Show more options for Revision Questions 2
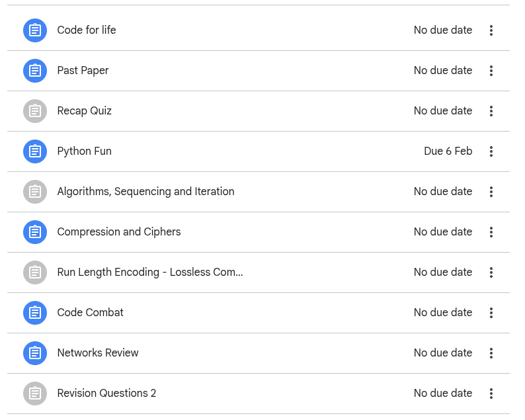 tap(491, 394)
